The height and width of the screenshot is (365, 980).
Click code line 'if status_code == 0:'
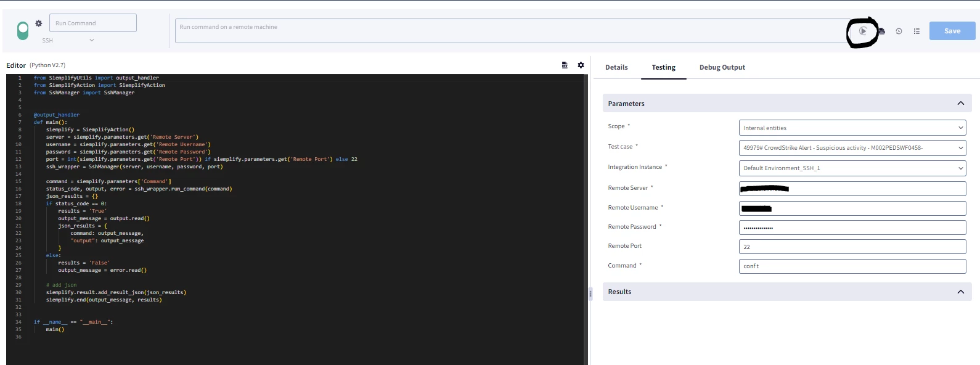[76, 203]
